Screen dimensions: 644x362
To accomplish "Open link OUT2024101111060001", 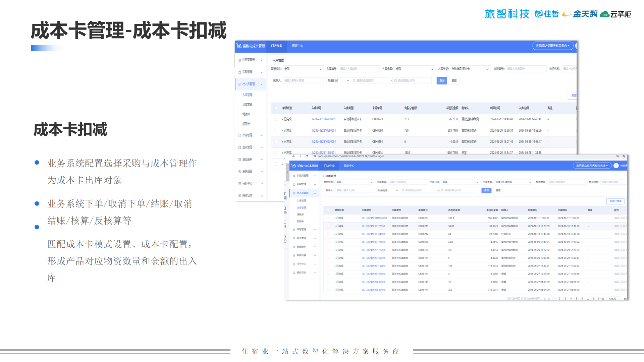I will coord(374,218).
